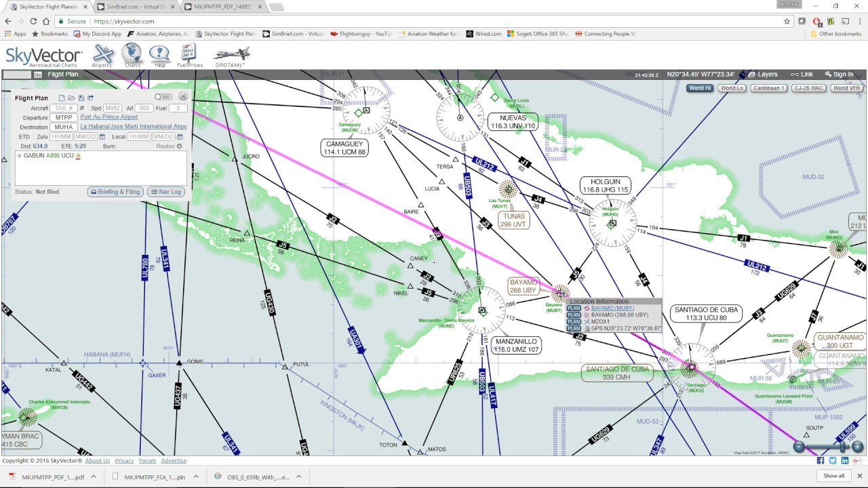
Task: Click Sign In on the map toolbar
Action: pyautogui.click(x=839, y=75)
